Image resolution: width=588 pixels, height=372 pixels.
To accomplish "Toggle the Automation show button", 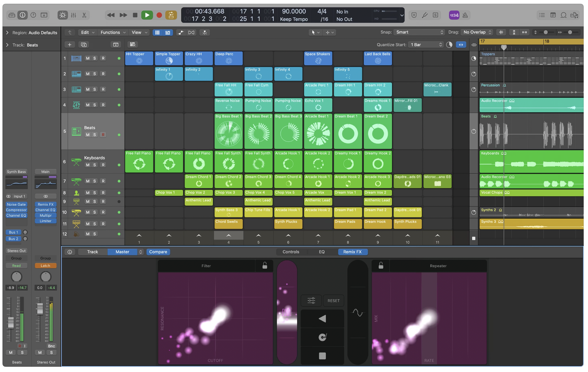I will point(181,32).
